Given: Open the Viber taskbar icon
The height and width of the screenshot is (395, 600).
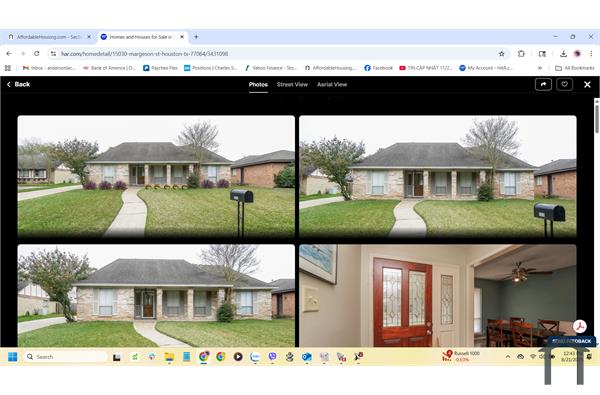Looking at the screenshot, I should [272, 357].
